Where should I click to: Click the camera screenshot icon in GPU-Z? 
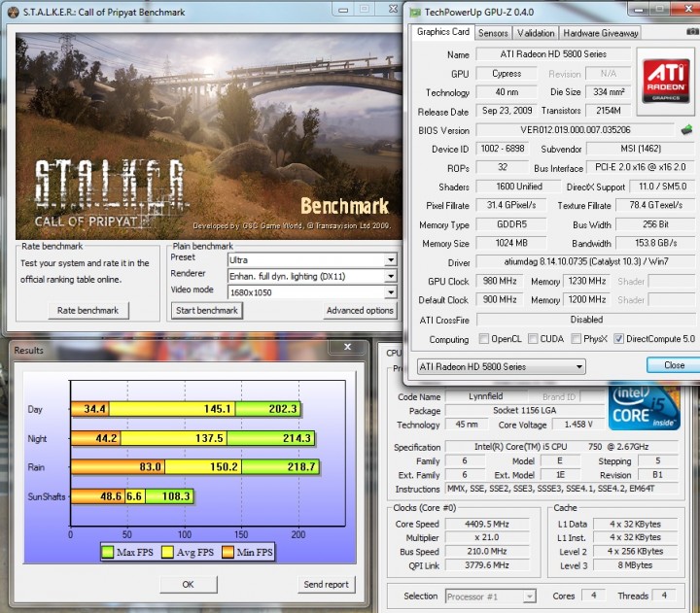click(x=692, y=32)
